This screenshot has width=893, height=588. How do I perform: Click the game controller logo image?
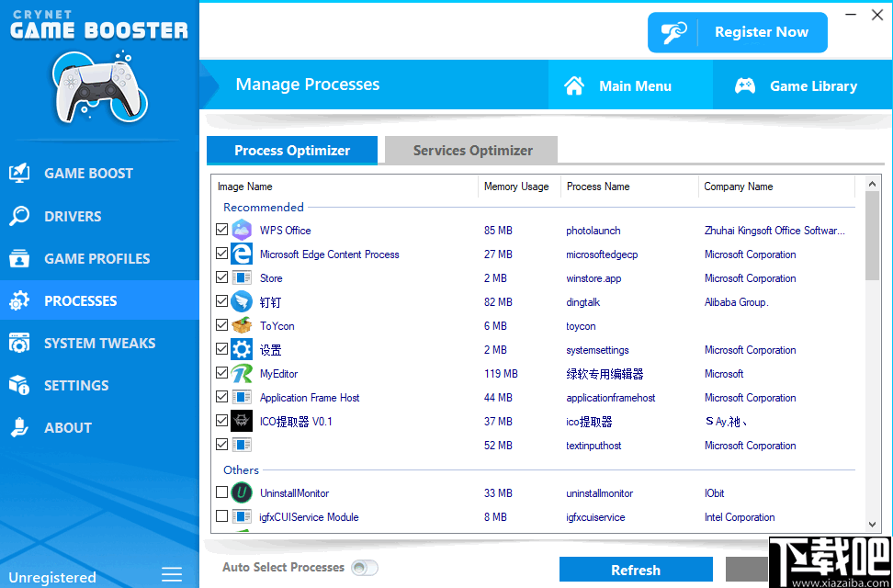99,86
